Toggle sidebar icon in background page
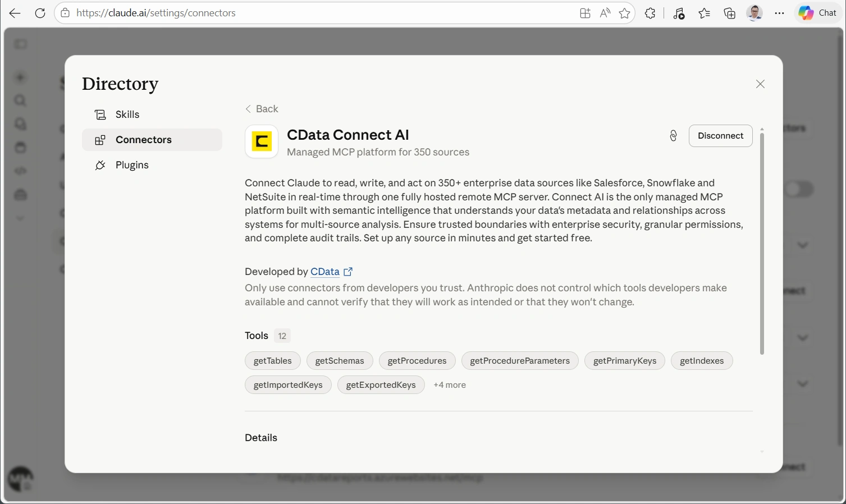This screenshot has width=846, height=504. (x=21, y=44)
